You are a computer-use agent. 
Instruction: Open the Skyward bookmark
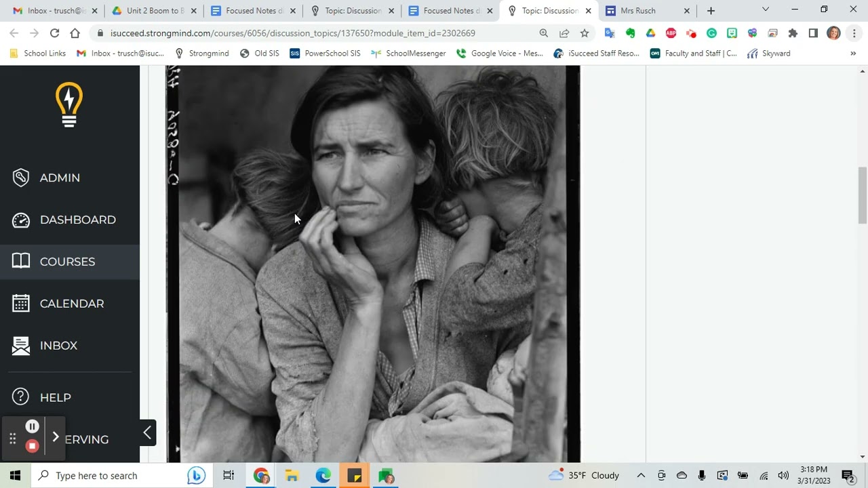click(x=769, y=54)
